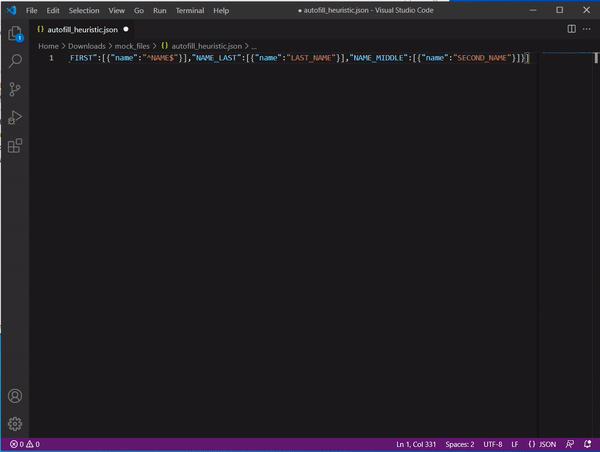Click the "LAST_NAME" value in the editor
600x452 pixels.
point(311,58)
